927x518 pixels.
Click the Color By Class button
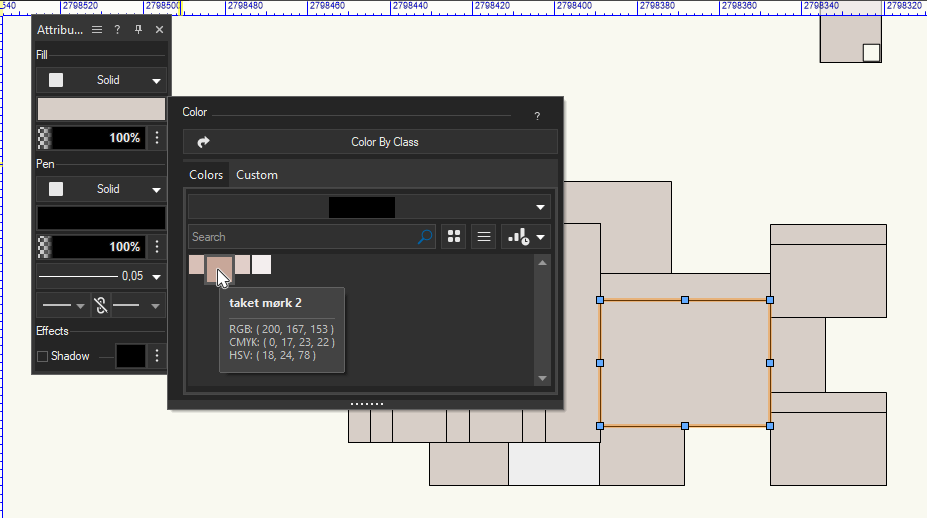(370, 142)
